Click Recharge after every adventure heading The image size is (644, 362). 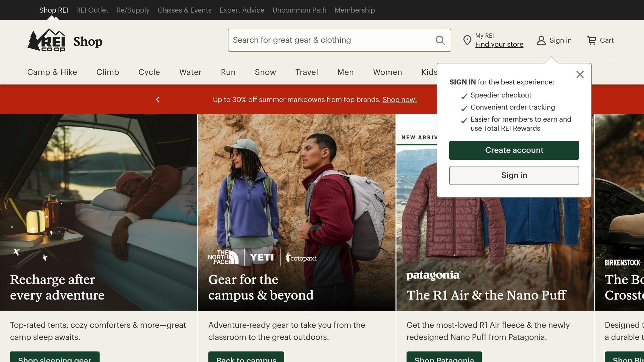point(57,287)
